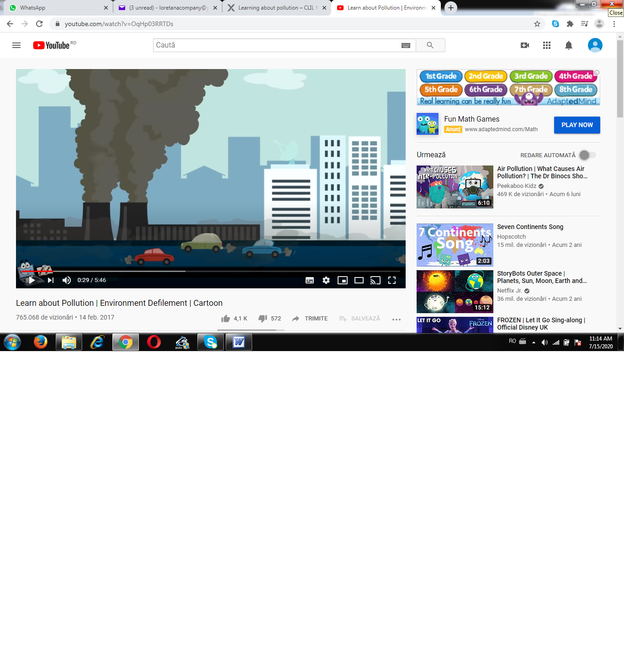Seek on the video progress bar
The height and width of the screenshot is (672, 624).
211,271
